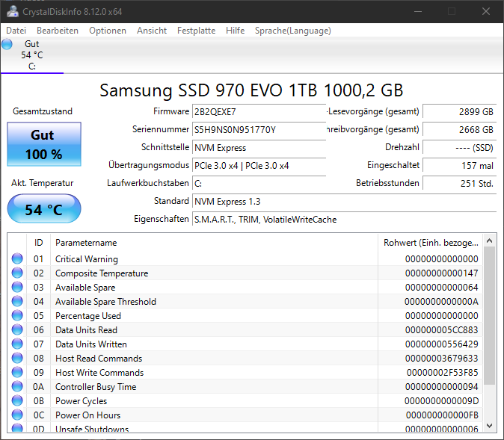504x440 pixels.
Task: Click the Standard field NVM Express 1.3
Action: [345, 202]
